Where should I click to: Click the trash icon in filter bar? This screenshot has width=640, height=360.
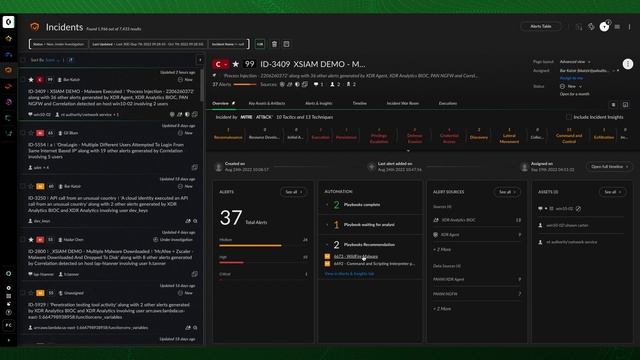pyautogui.click(x=274, y=44)
